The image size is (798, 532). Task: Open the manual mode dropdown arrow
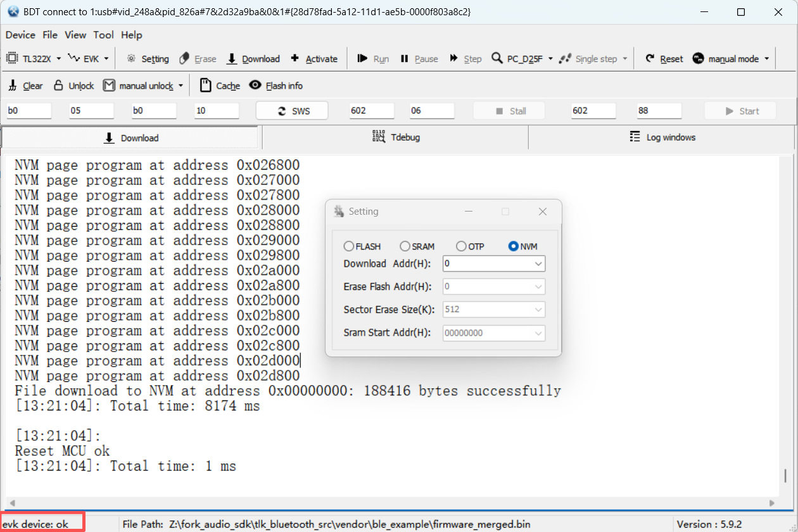(767, 59)
